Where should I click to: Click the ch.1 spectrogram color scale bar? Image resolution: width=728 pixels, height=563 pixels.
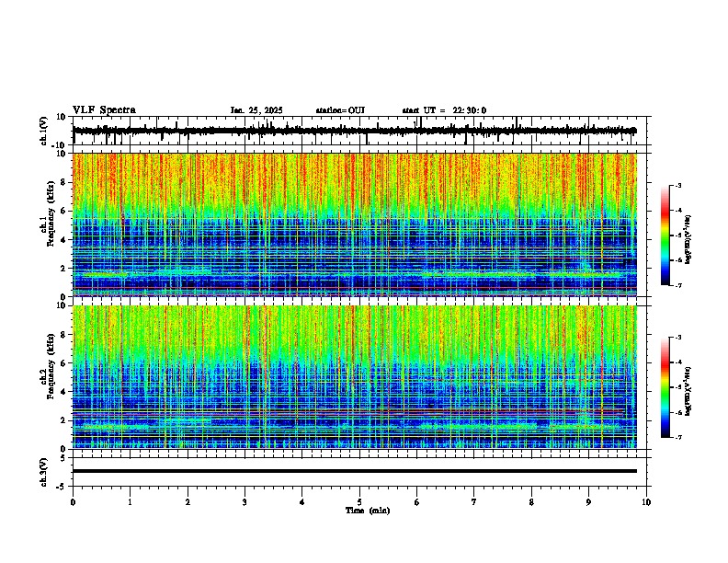pyautogui.click(x=665, y=236)
